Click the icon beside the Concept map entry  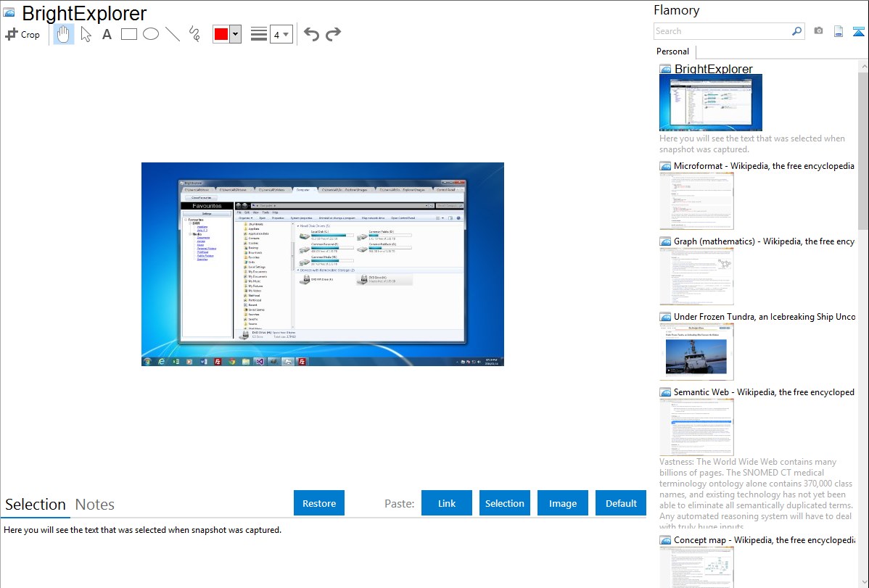[665, 540]
